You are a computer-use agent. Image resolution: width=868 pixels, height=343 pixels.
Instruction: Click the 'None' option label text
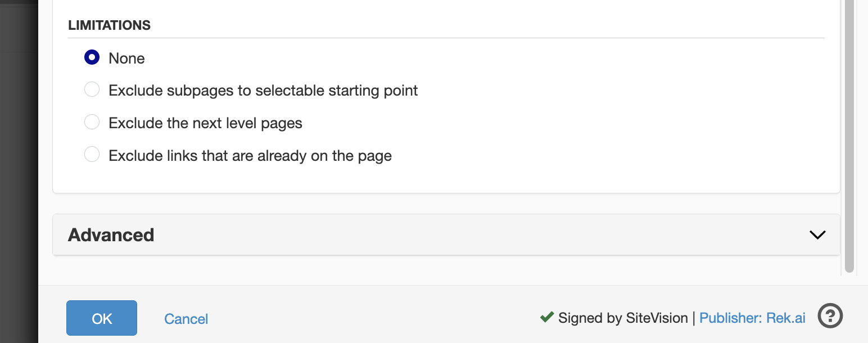click(126, 58)
